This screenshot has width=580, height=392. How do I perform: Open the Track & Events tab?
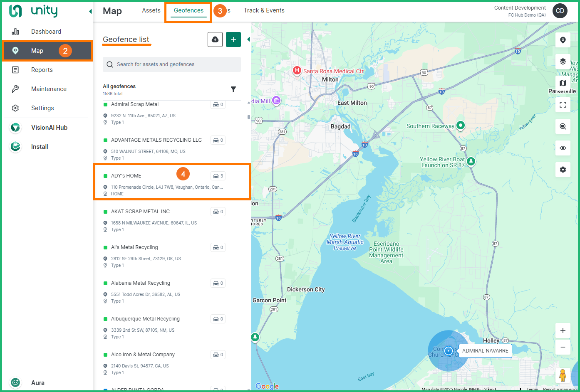click(264, 10)
